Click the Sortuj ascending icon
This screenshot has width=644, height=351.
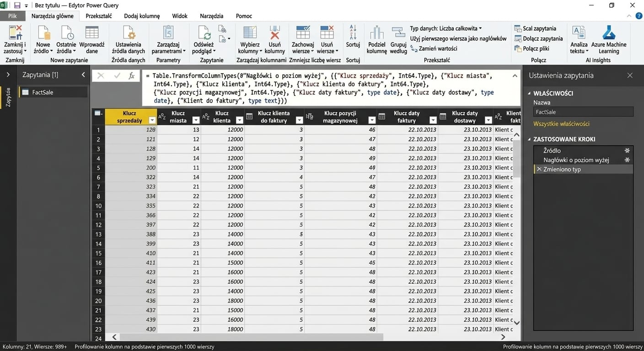point(353,28)
